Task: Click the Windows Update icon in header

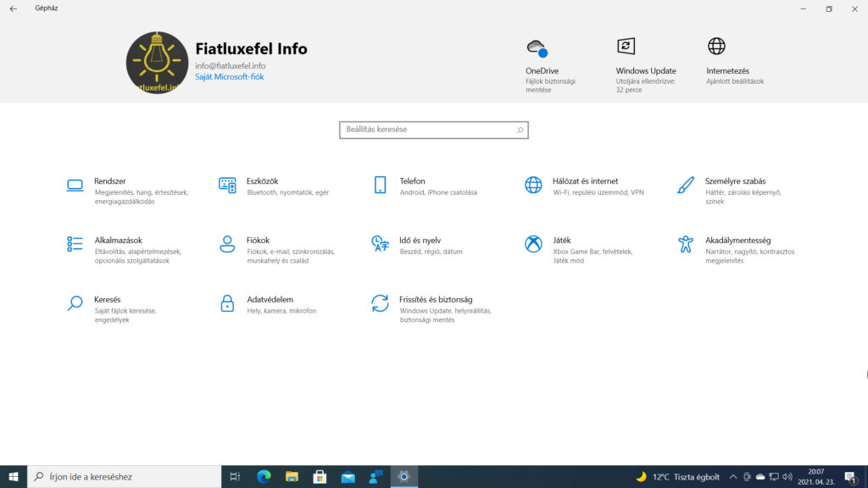Action: 626,46
